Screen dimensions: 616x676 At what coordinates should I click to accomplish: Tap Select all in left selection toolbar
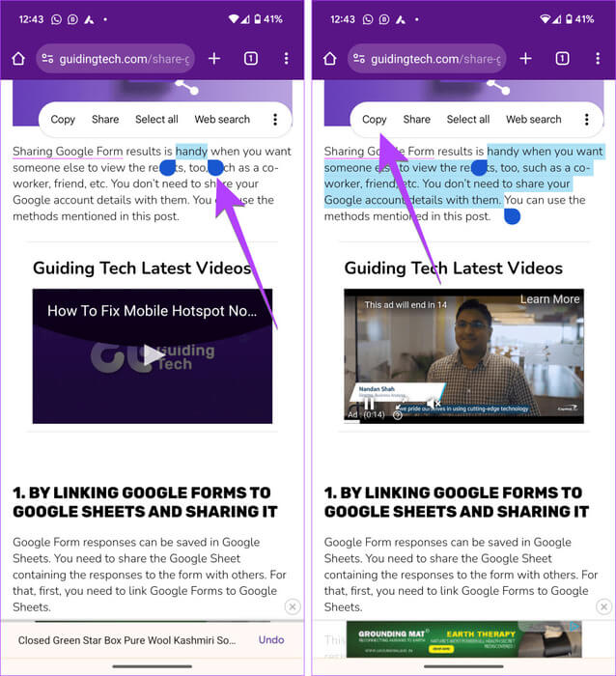pyautogui.click(x=156, y=120)
